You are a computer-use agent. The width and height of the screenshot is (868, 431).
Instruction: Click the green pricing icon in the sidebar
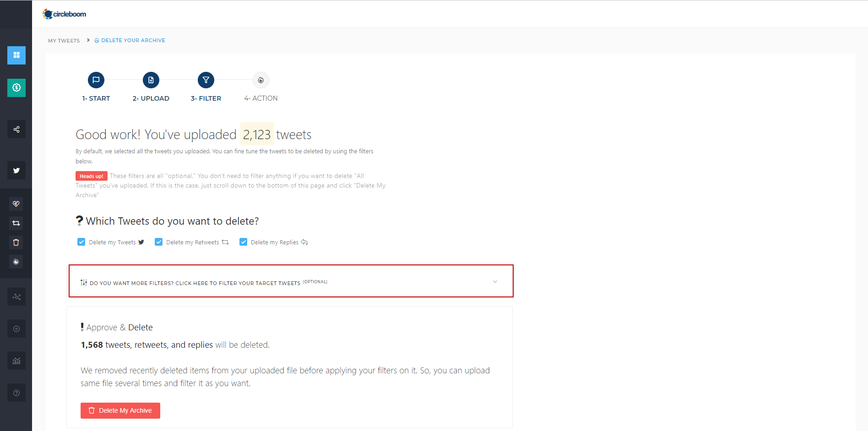pos(16,87)
